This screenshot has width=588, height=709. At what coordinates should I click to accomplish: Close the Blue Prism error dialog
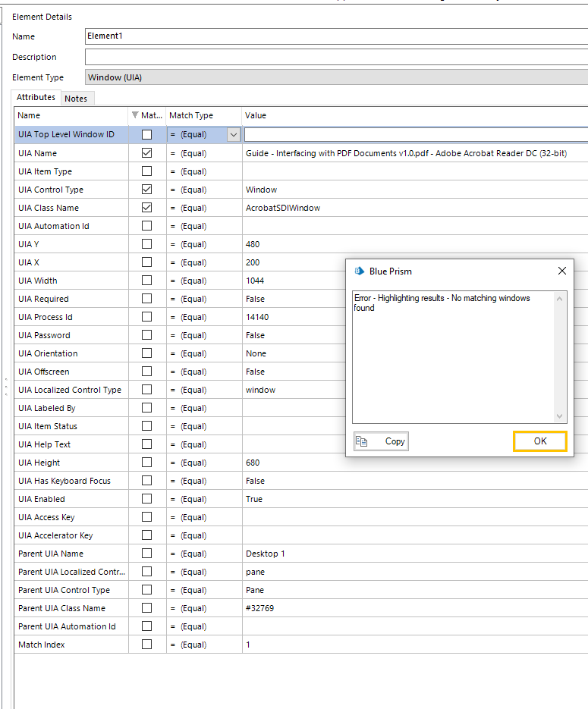point(561,271)
